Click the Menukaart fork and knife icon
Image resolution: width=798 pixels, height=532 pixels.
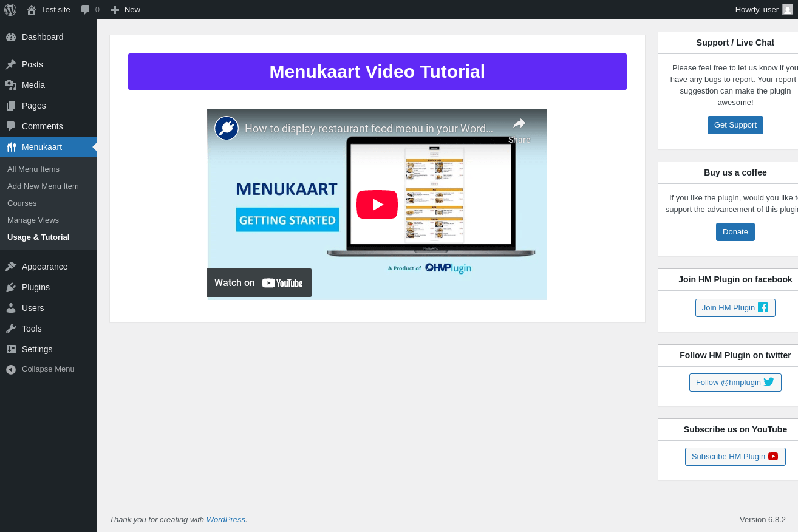click(11, 147)
